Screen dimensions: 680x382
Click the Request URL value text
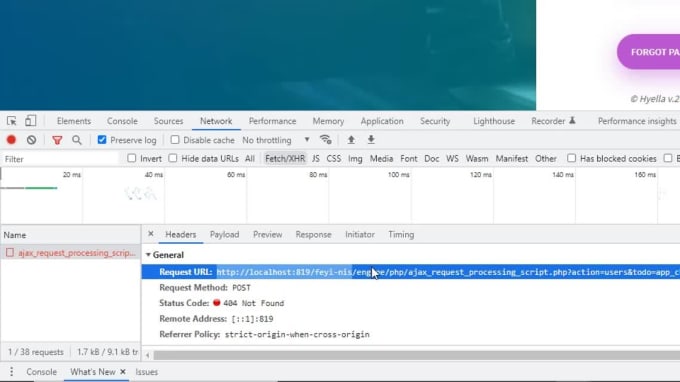click(448, 272)
